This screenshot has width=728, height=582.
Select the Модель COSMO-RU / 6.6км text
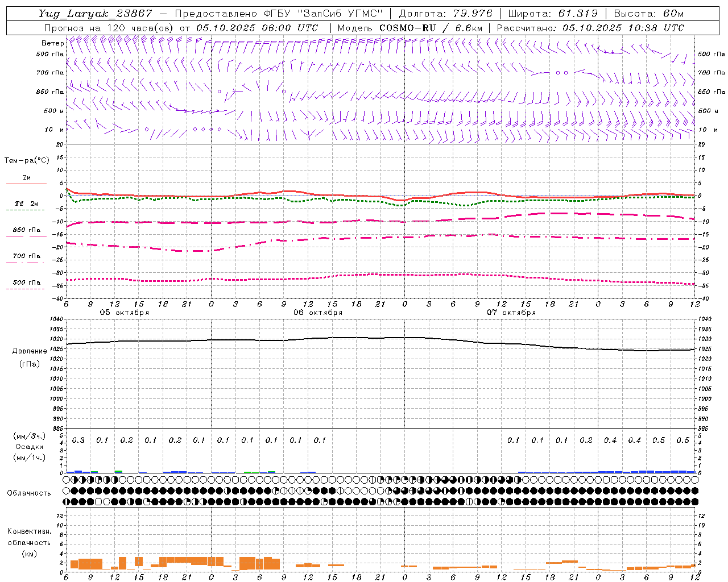pos(410,28)
